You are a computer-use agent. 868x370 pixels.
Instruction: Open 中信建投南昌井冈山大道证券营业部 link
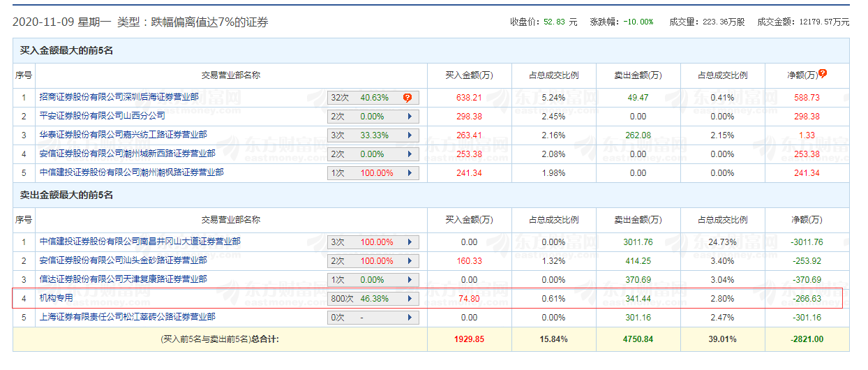(x=140, y=242)
